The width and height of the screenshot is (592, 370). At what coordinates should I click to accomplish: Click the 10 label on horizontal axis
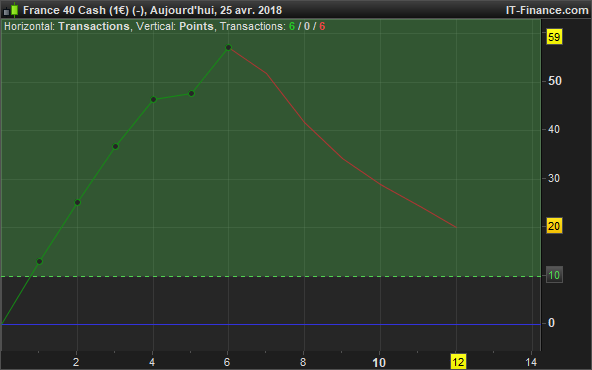(x=379, y=362)
